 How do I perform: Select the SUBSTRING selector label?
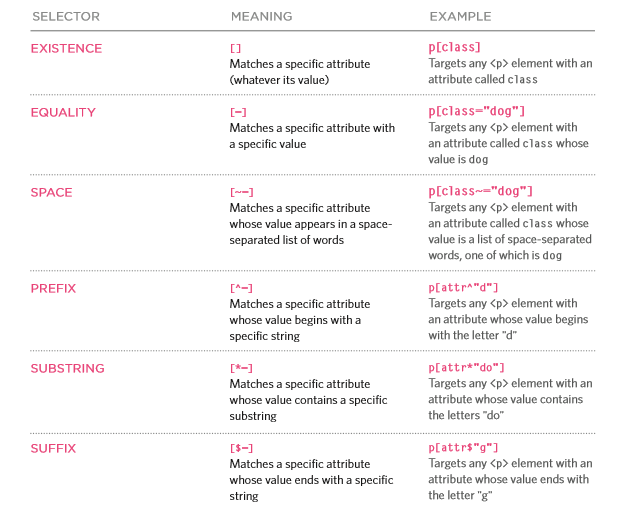pyautogui.click(x=68, y=368)
